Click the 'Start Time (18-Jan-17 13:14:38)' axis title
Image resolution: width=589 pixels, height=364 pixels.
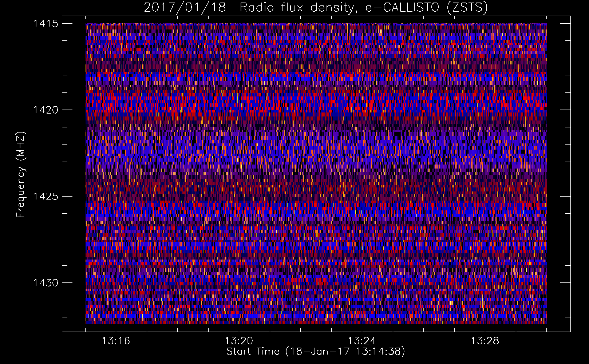[x=316, y=352]
